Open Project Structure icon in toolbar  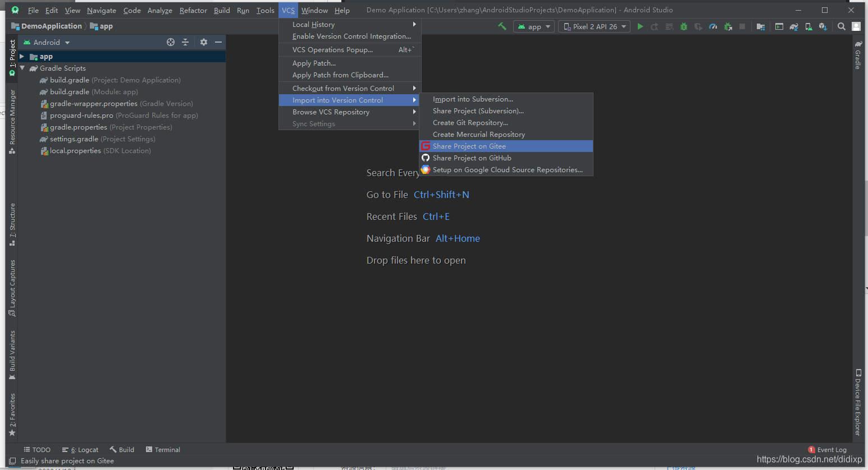pos(761,26)
